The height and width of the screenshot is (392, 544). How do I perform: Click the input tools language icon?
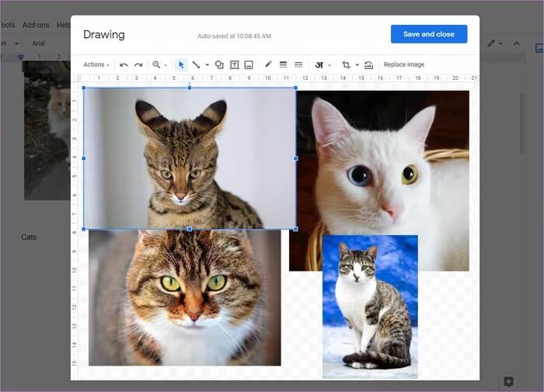319,64
